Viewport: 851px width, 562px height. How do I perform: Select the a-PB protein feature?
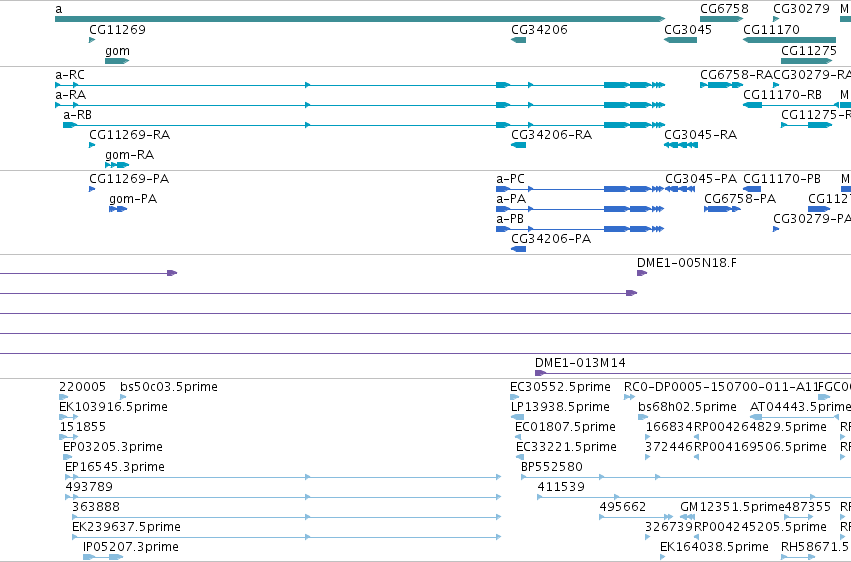tap(580, 229)
